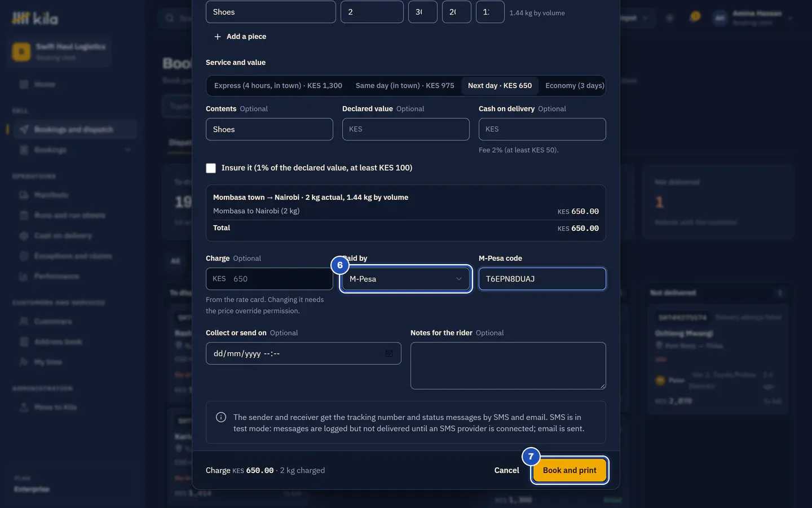Pick the Economy (3 days) service
812x508 pixels.
tap(574, 86)
